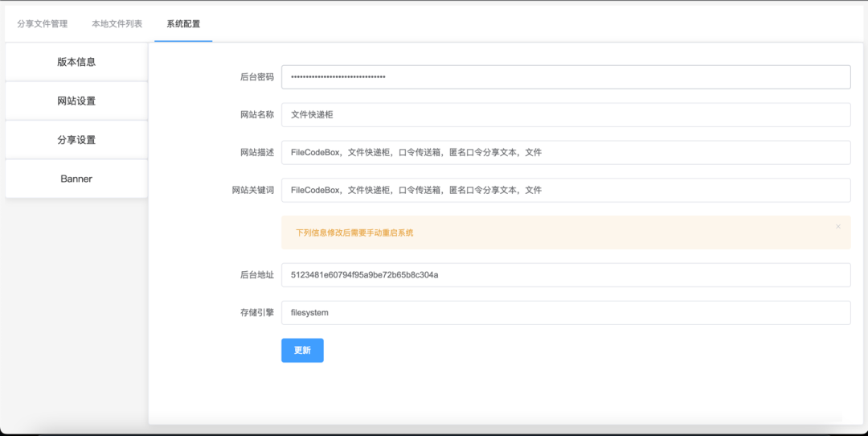Click the 后台地址 field label
This screenshot has height=436, width=868.
click(256, 275)
